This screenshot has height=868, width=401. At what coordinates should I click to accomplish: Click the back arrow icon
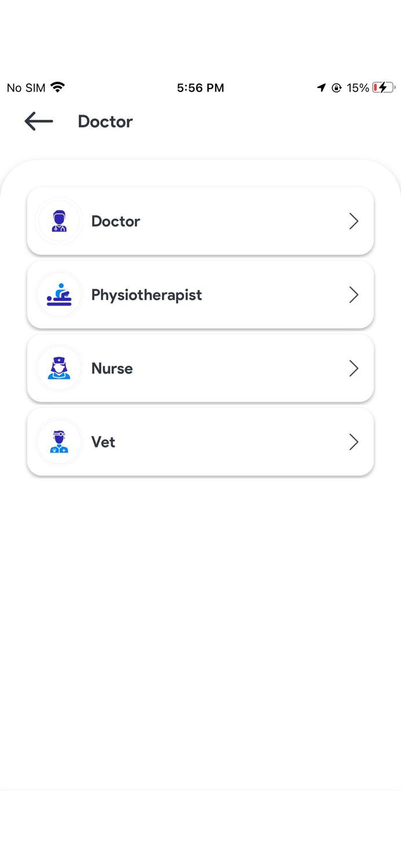[38, 122]
